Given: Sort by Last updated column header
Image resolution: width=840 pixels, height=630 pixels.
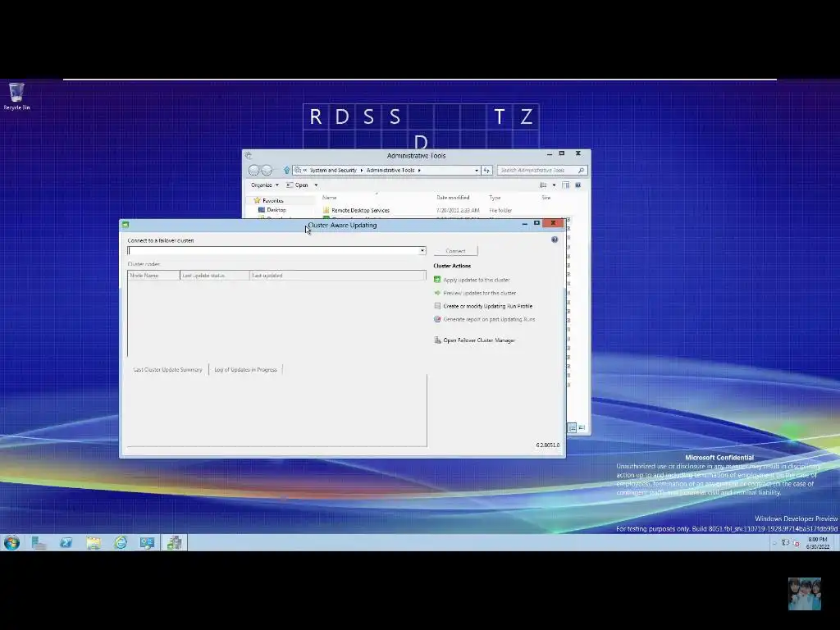Looking at the screenshot, I should pyautogui.click(x=337, y=276).
